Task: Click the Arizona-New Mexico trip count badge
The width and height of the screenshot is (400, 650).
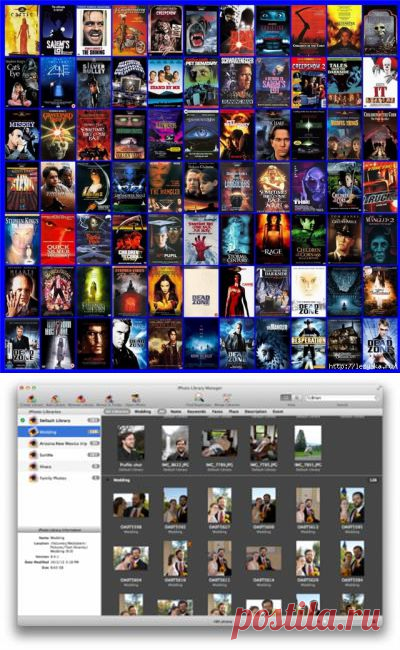Action: [95, 444]
